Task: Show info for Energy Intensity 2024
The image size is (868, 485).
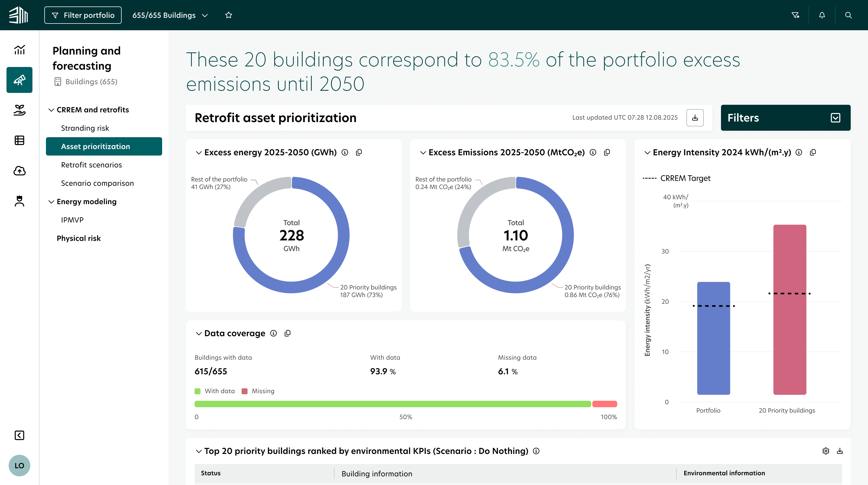Action: click(799, 152)
